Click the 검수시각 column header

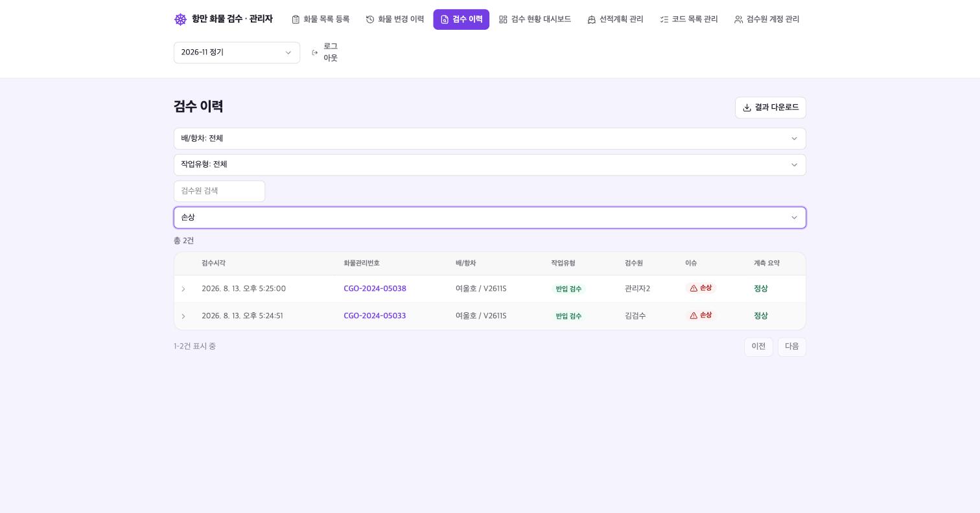pyautogui.click(x=213, y=264)
